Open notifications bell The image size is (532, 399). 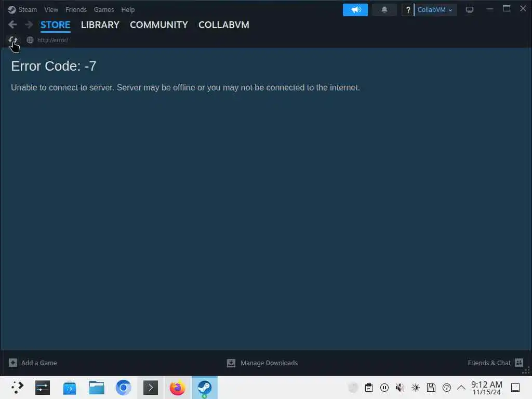tap(384, 10)
